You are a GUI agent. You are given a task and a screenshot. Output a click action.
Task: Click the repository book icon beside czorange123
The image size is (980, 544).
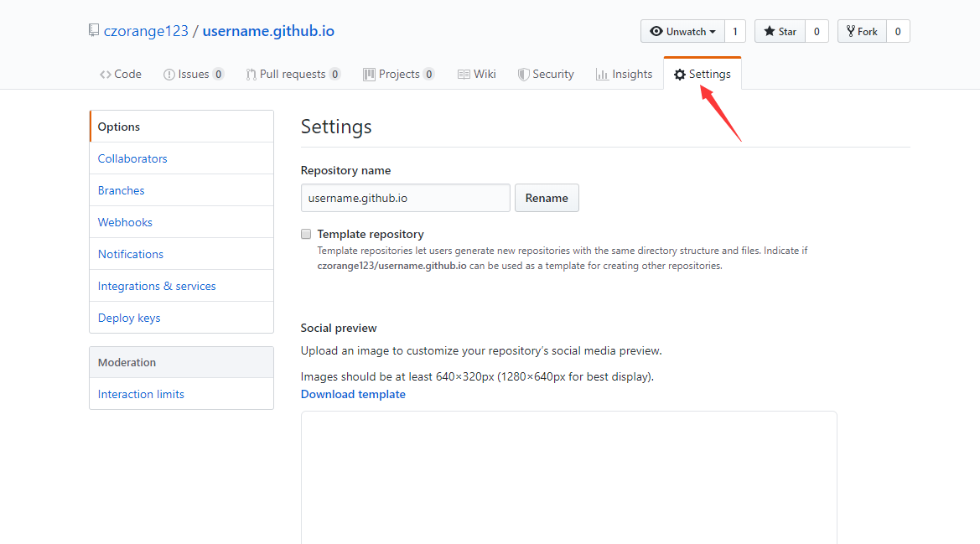[x=94, y=31]
